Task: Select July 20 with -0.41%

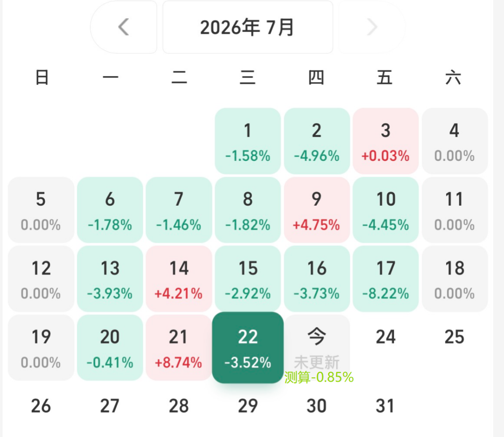Action: (x=110, y=347)
